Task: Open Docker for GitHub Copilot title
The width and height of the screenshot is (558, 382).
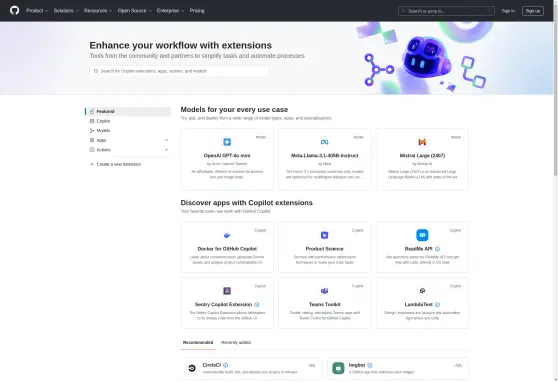Action: pos(227,249)
